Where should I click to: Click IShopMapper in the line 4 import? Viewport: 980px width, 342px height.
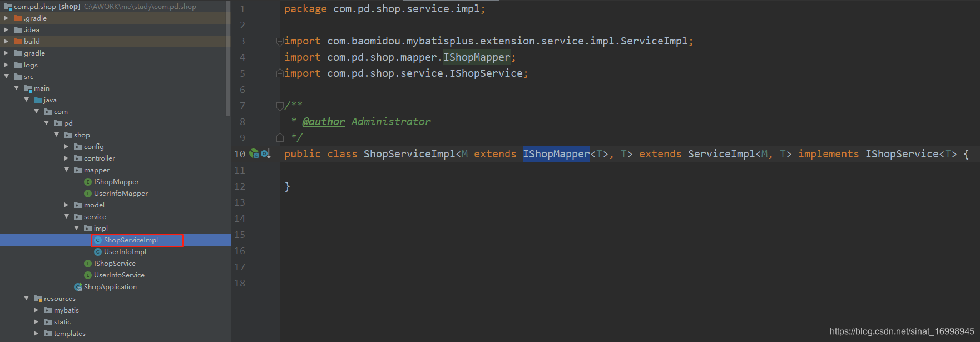[x=477, y=57]
